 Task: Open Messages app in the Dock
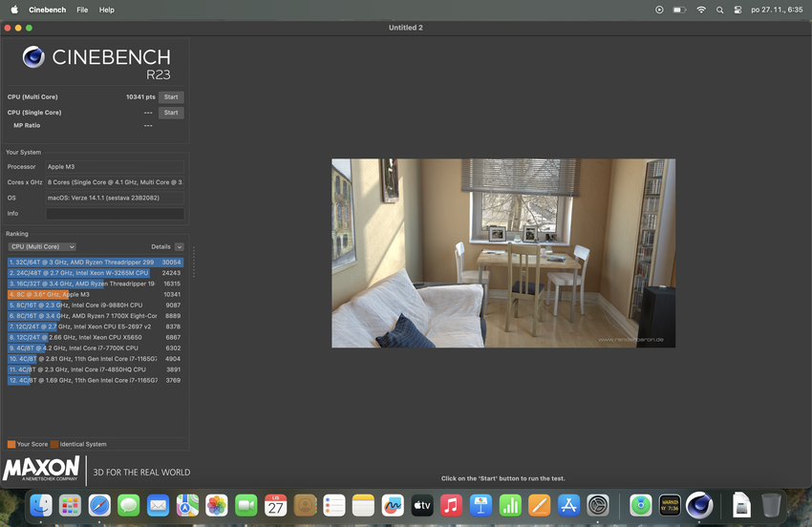coord(128,505)
